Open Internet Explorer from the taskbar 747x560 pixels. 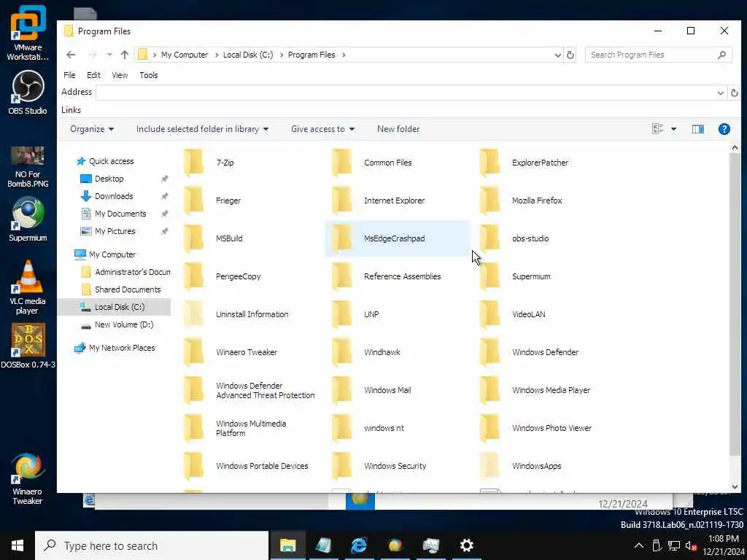(359, 545)
